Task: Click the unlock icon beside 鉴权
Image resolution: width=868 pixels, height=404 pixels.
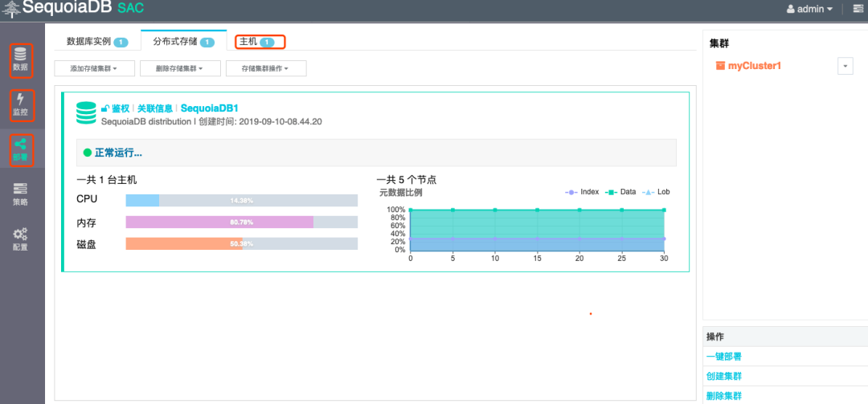Action: click(104, 108)
